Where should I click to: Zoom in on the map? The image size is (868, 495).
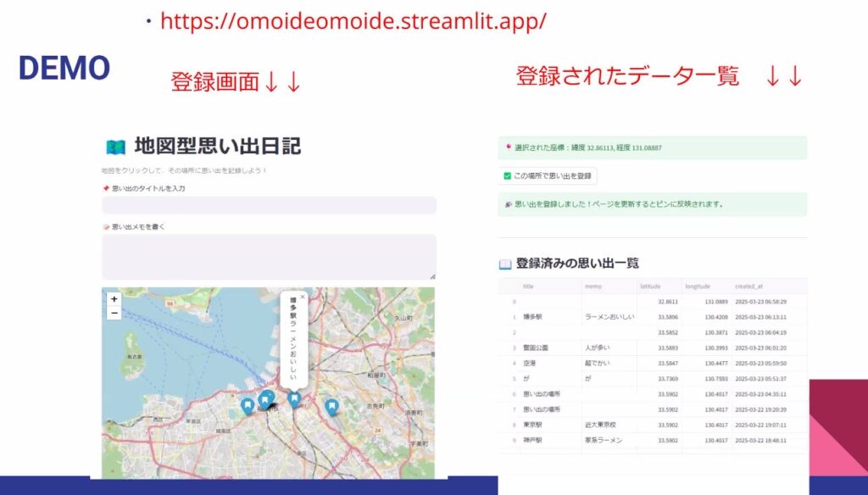point(114,299)
